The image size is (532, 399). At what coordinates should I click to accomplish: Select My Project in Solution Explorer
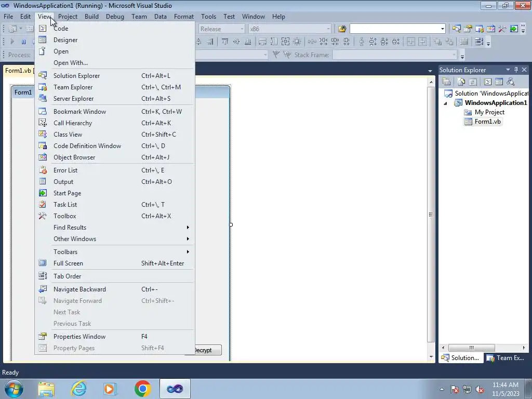click(489, 112)
